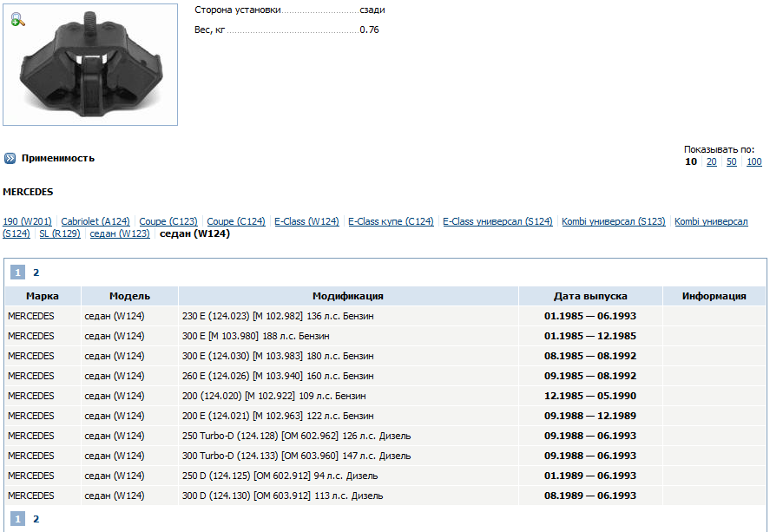The width and height of the screenshot is (770, 532).
Task: Click the Марка column header
Action: click(43, 296)
